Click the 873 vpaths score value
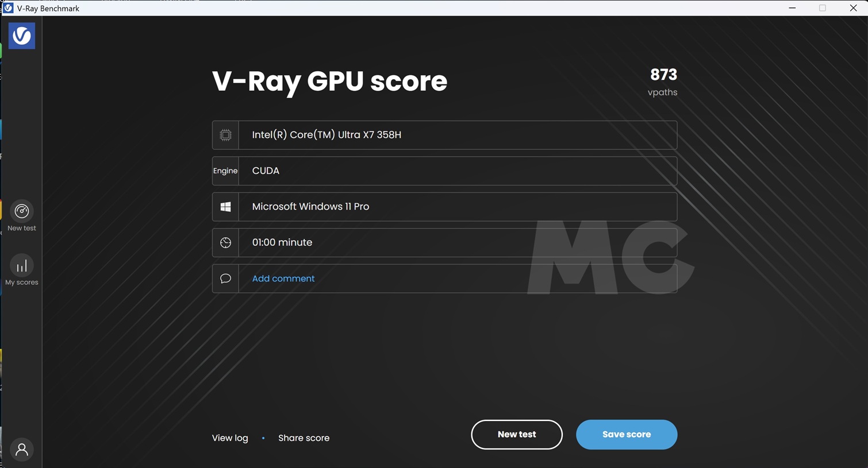Screen dimensions: 868x468 click(x=663, y=75)
